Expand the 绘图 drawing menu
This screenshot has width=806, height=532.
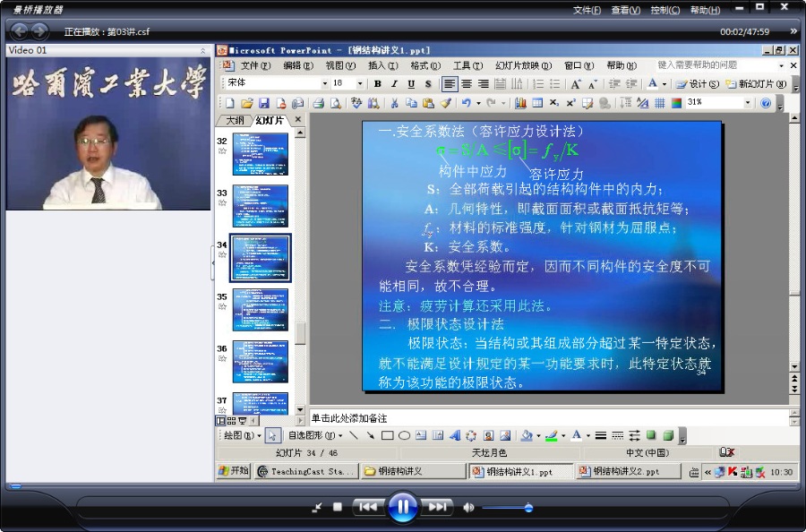coord(242,435)
